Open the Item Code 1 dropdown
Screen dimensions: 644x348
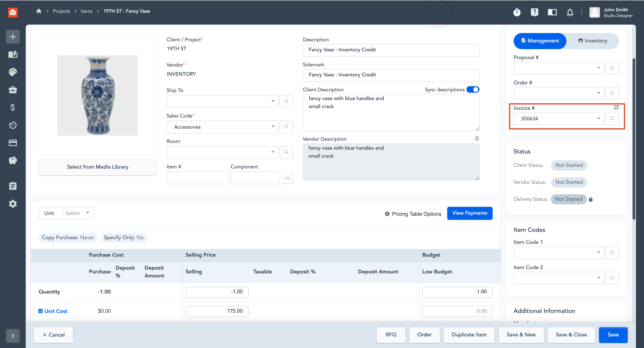(x=559, y=253)
